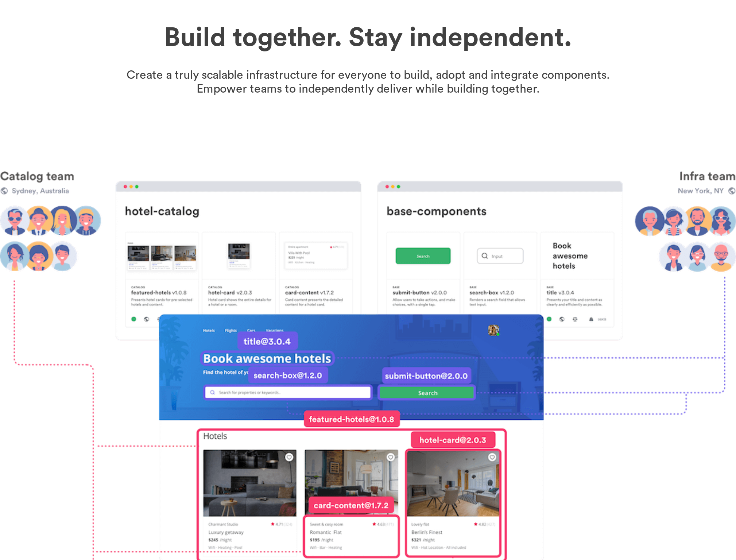Open the Romantic Flat hotel photo

point(351,483)
